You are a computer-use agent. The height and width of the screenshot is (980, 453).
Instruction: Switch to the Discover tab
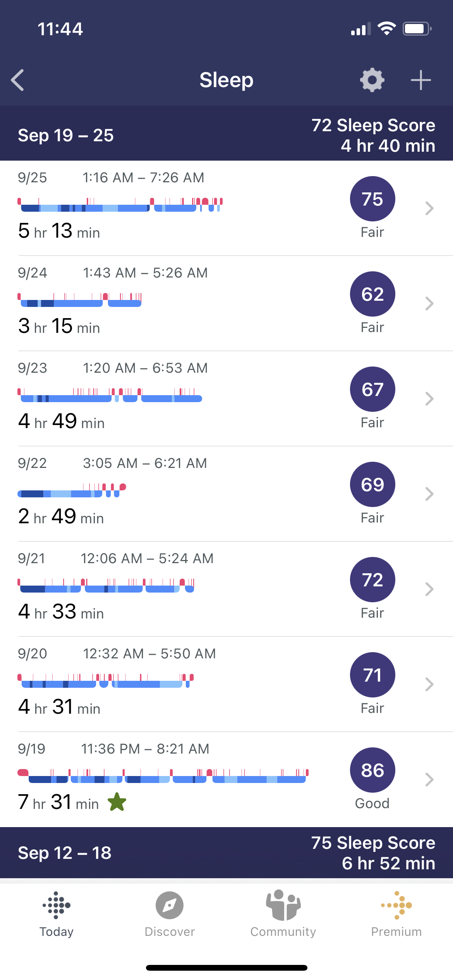click(x=170, y=914)
